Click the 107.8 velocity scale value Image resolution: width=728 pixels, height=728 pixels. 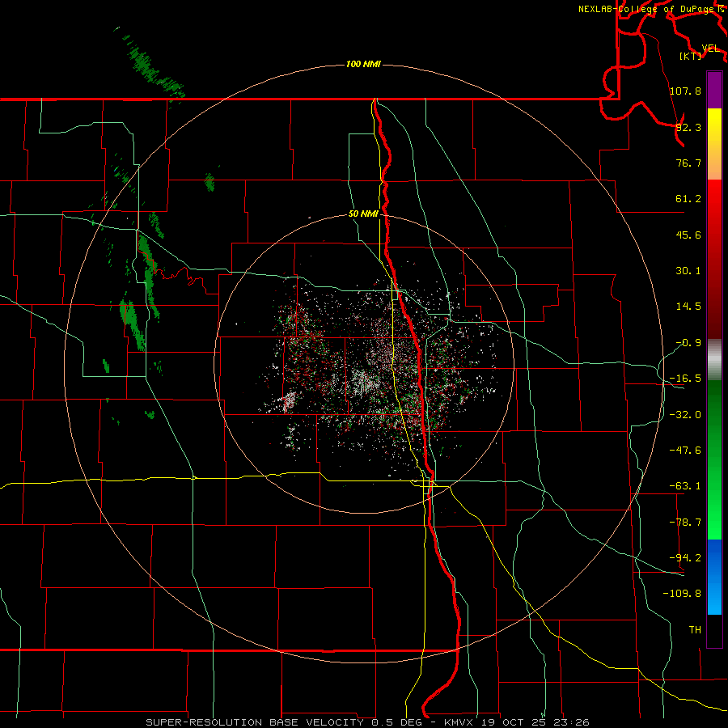click(685, 91)
